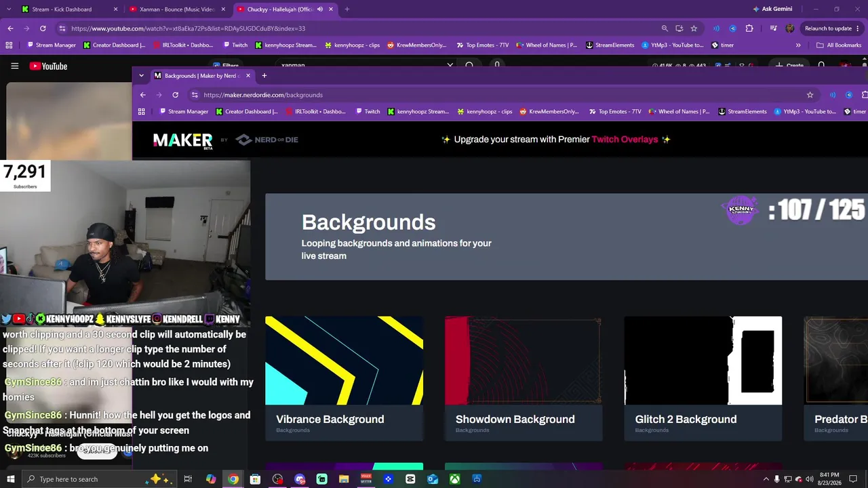Reload the YouTube page
This screenshot has height=488, width=868.
point(43,28)
